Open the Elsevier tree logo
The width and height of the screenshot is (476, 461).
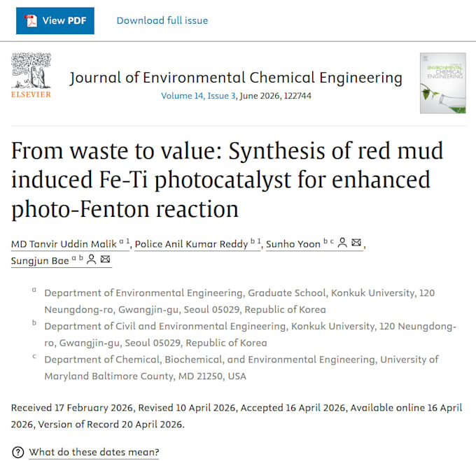point(31,71)
